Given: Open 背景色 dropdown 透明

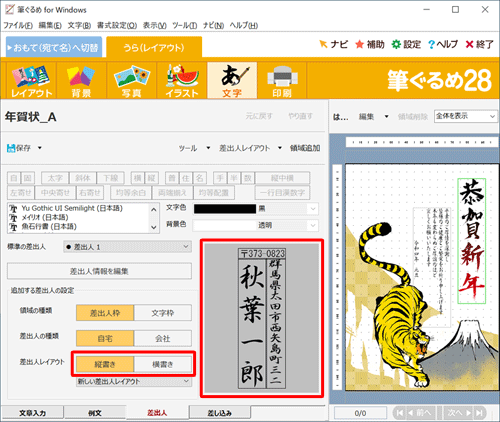Looking at the screenshot, I should [x=313, y=226].
